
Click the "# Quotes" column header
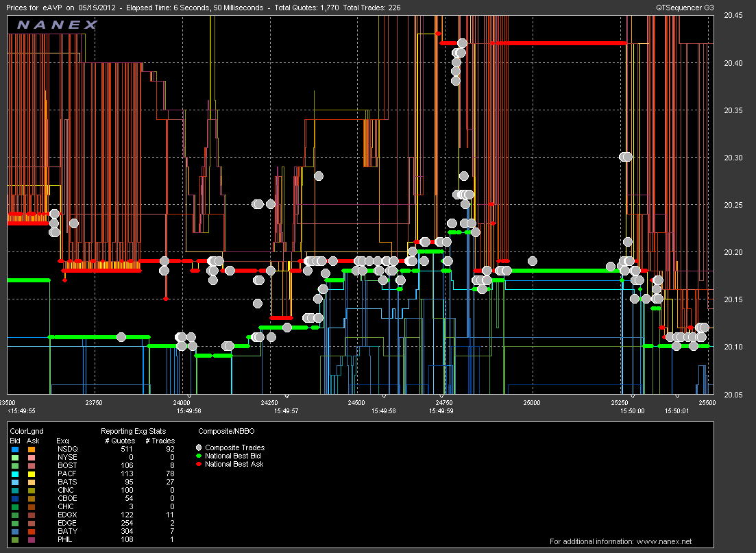coord(120,441)
